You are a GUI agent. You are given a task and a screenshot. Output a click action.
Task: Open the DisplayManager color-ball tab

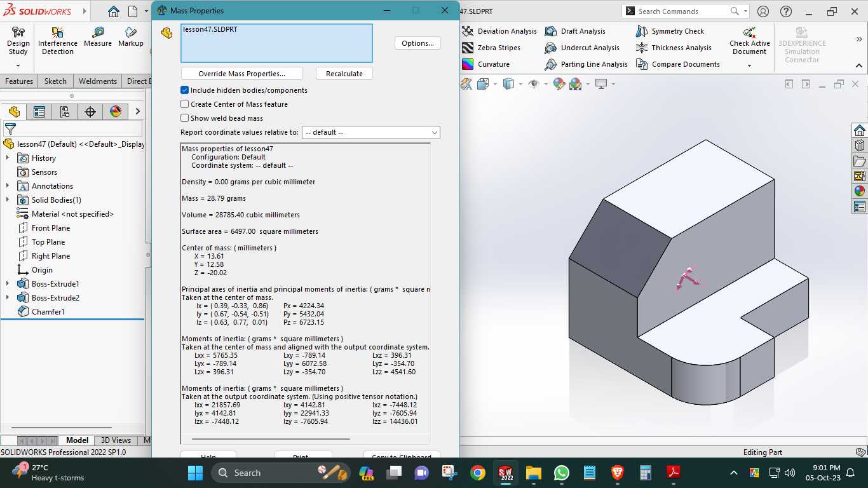116,112
